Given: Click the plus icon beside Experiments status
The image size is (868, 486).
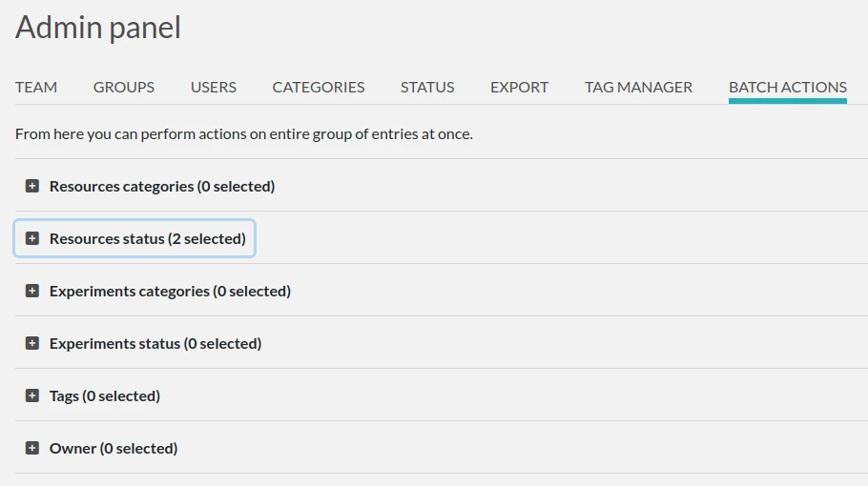Looking at the screenshot, I should [x=32, y=343].
